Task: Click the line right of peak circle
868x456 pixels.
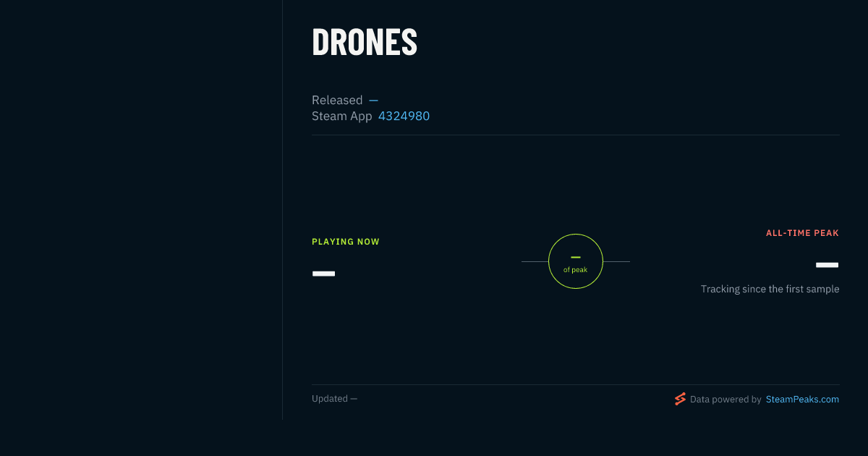Action: click(x=616, y=261)
